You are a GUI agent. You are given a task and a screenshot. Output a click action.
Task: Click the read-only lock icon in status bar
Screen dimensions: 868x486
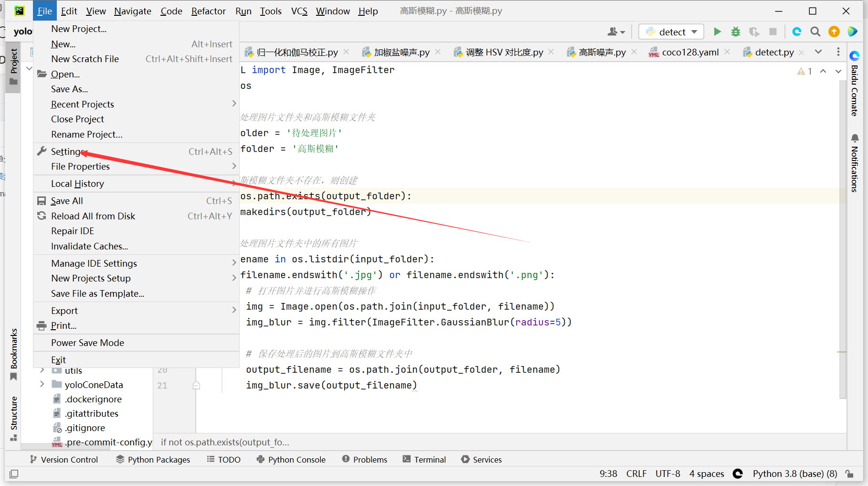(849, 474)
